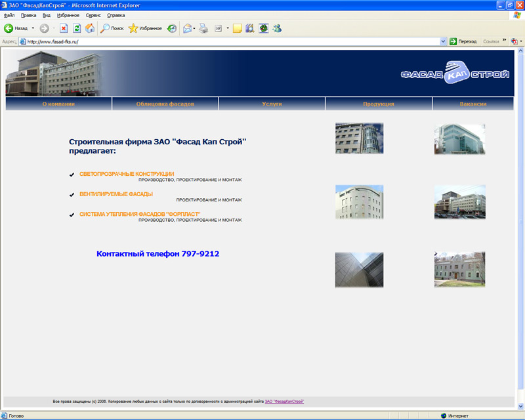Click the page icon in the address bar

[x=23, y=41]
